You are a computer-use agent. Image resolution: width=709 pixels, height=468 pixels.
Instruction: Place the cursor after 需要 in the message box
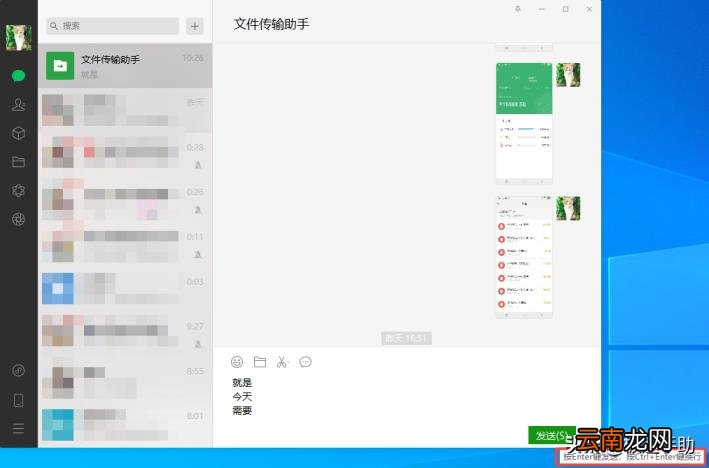(253, 411)
